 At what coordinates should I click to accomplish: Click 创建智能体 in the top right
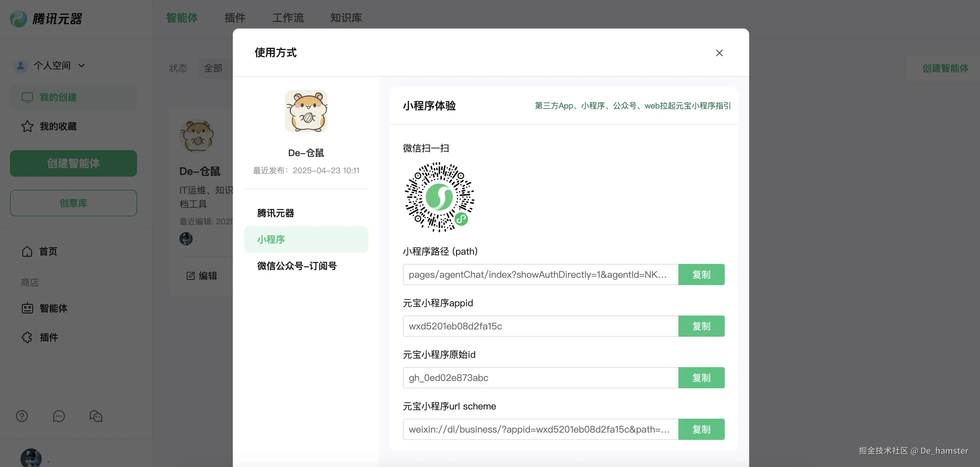tap(945, 68)
